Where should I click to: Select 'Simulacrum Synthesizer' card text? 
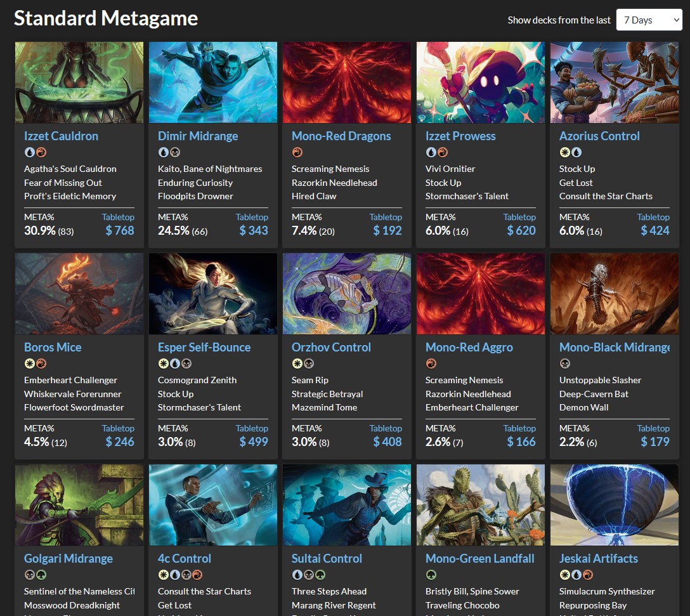(x=607, y=591)
